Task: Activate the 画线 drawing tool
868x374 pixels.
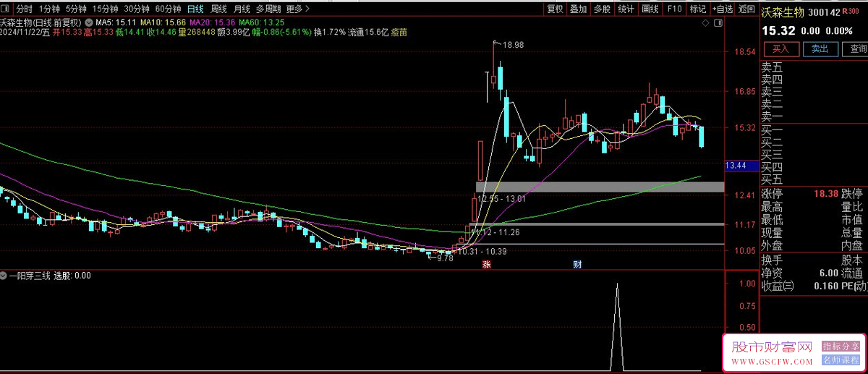Action: tap(650, 9)
